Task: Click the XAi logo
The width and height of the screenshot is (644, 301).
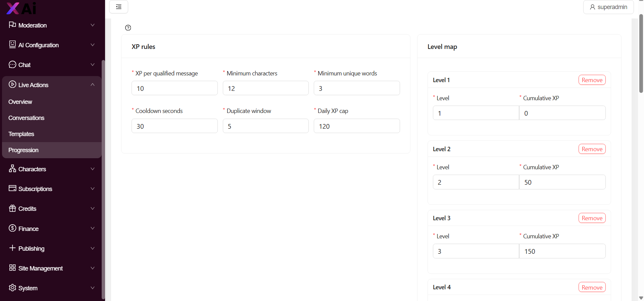Action: coord(21,8)
